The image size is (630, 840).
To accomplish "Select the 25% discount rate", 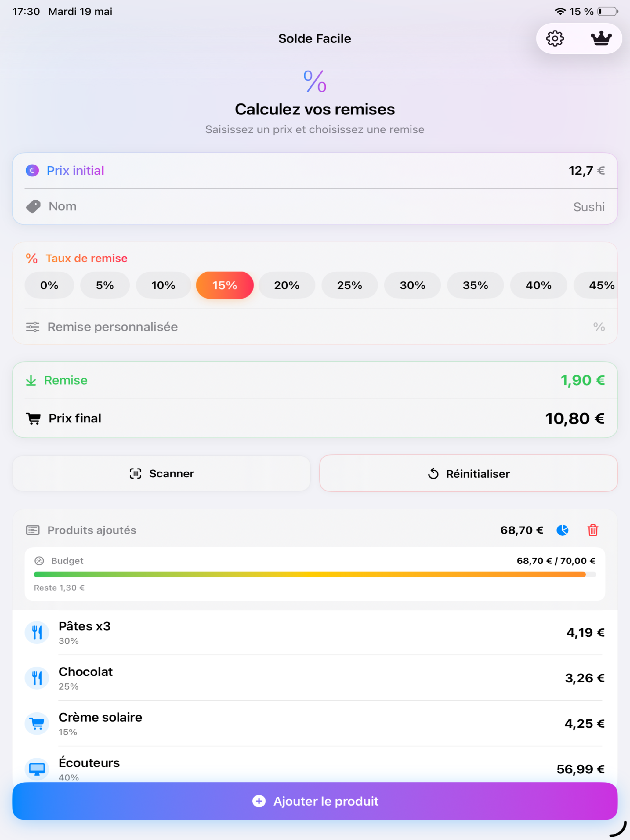I will [x=350, y=285].
